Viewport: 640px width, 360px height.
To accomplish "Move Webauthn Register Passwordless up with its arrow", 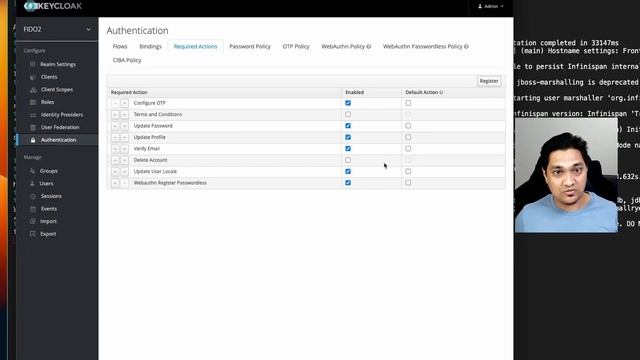I will point(115,183).
